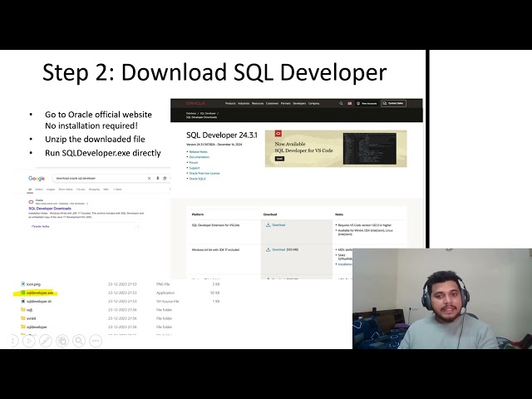Click the Google lens image search icon
Viewport: 532px width, 399px height.
point(165,178)
